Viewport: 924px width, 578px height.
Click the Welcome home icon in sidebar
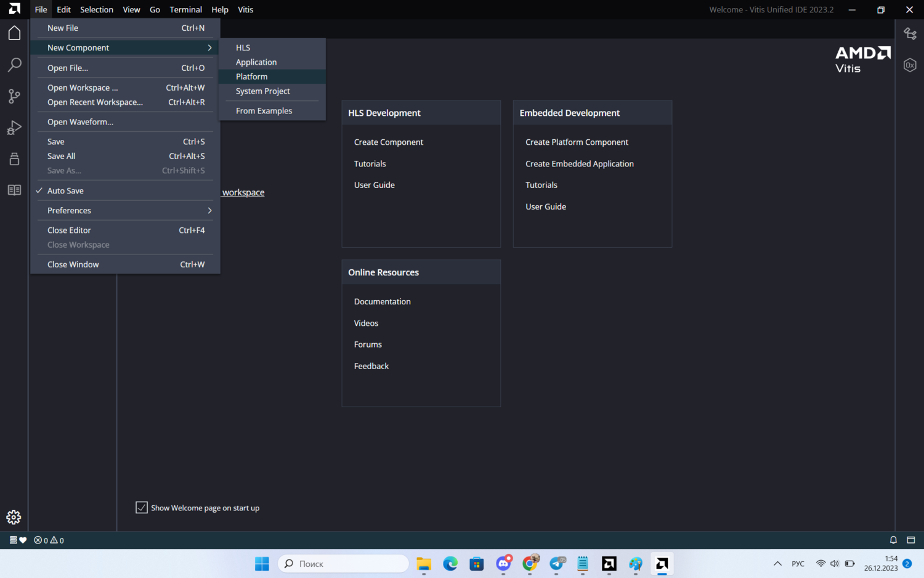click(14, 33)
